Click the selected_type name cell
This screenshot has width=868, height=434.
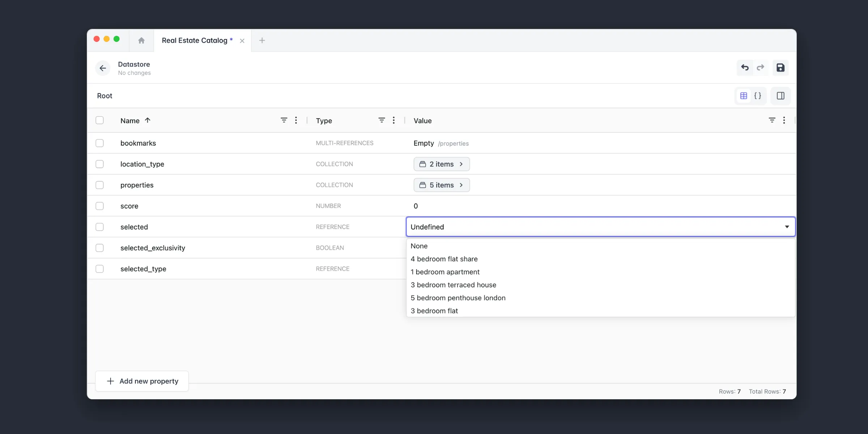(143, 269)
